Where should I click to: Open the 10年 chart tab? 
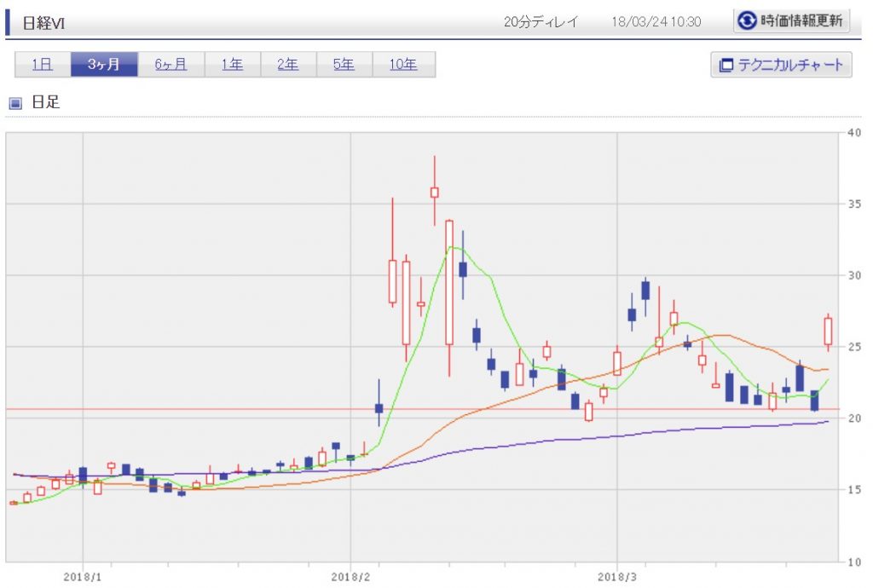coord(403,65)
